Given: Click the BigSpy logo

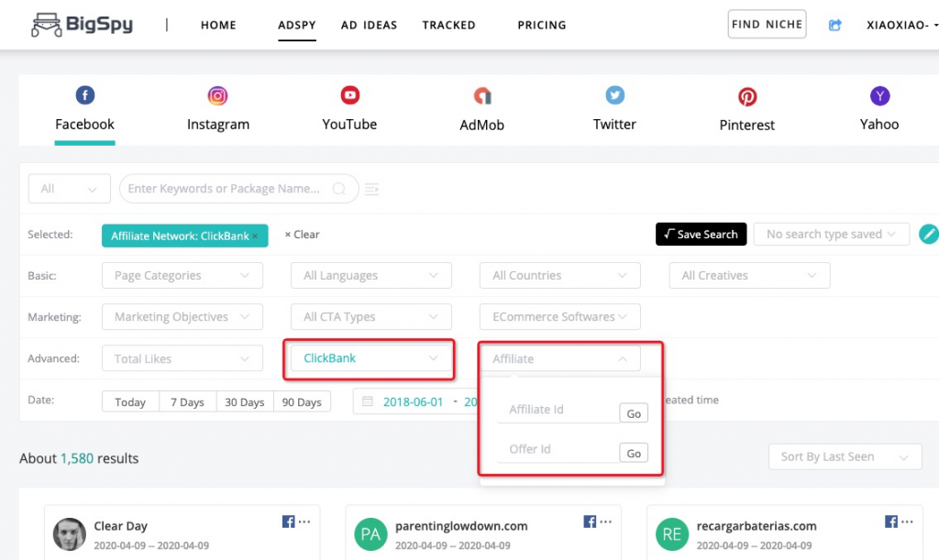Looking at the screenshot, I should [82, 25].
